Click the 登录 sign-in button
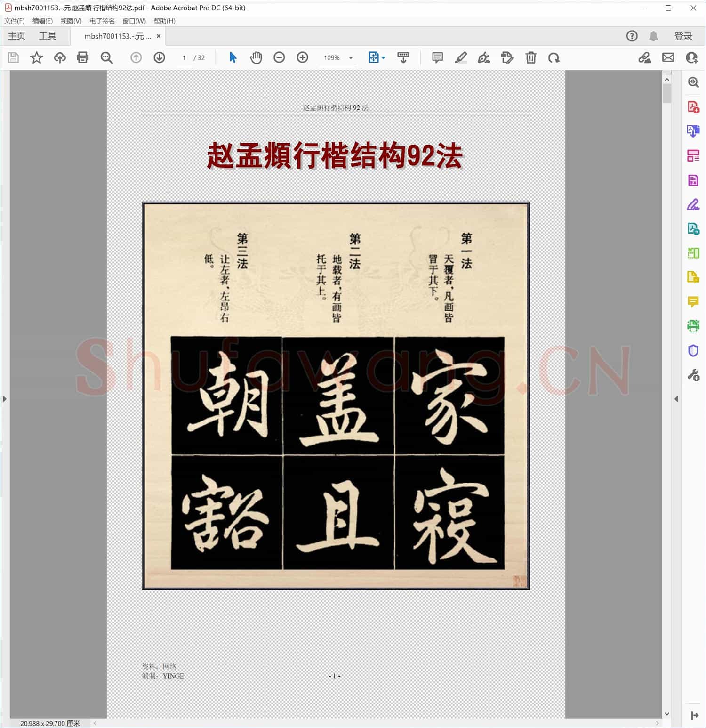The height and width of the screenshot is (728, 706). point(683,36)
